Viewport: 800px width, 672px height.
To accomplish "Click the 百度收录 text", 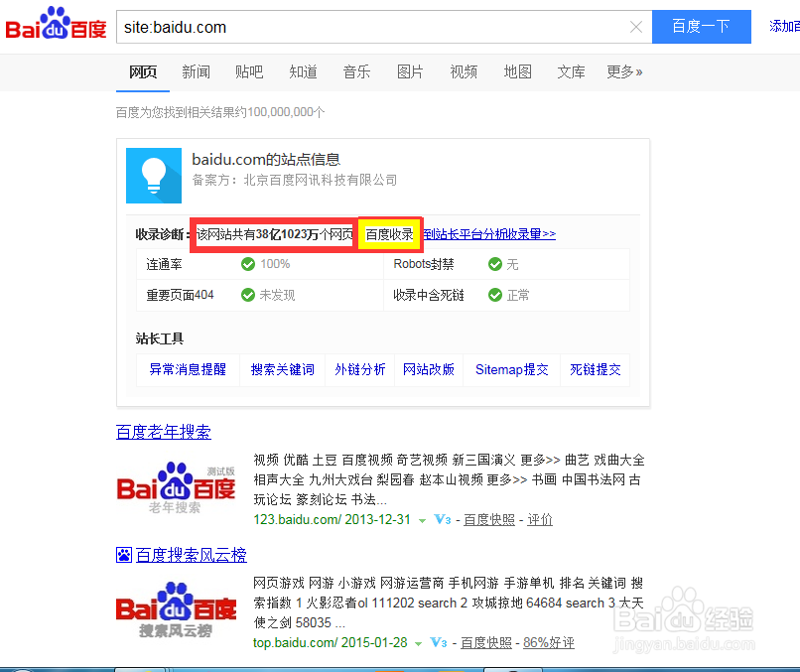I will click(389, 234).
